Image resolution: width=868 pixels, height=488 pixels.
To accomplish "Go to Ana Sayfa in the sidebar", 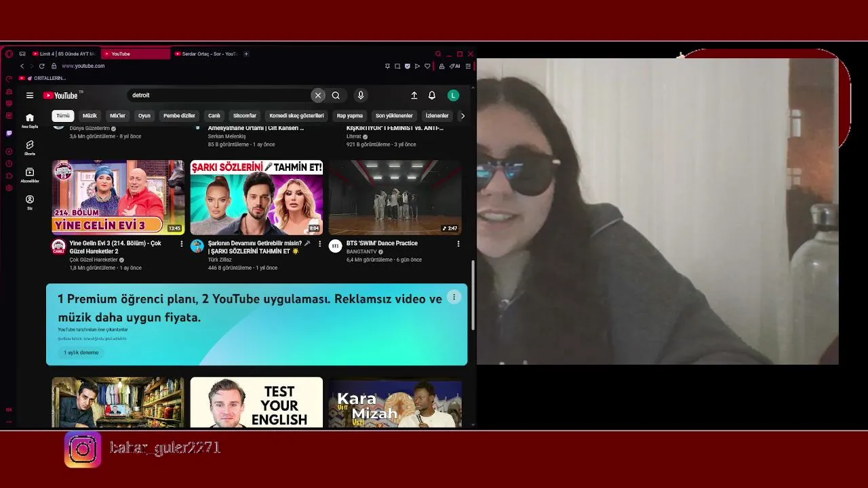I will coord(30,121).
